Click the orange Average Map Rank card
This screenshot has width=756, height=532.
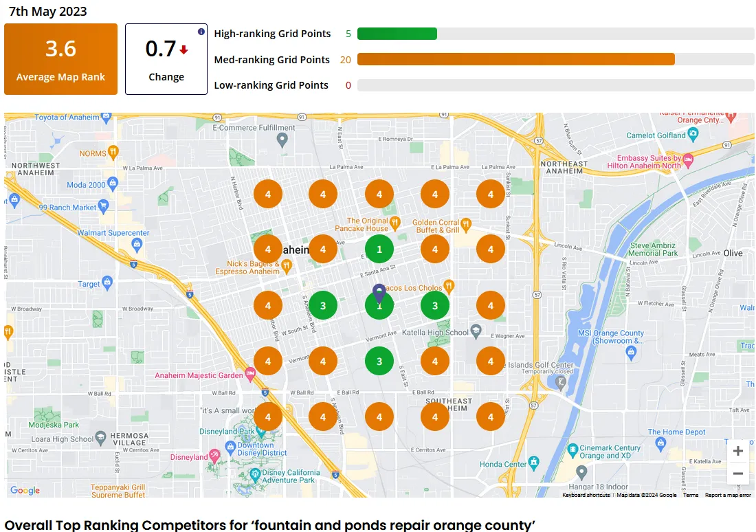pyautogui.click(x=60, y=59)
